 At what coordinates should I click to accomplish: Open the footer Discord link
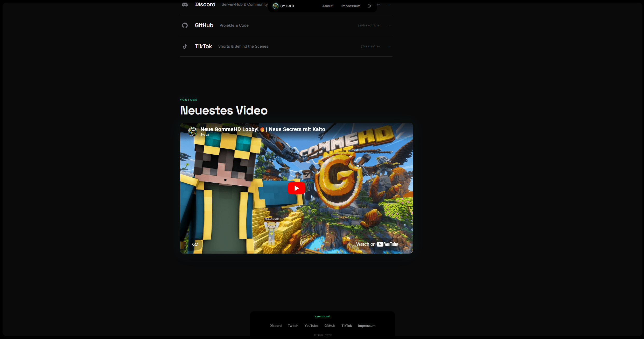275,326
